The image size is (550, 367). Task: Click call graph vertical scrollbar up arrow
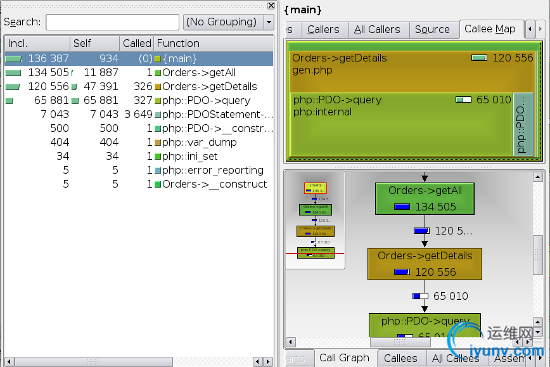[538, 177]
